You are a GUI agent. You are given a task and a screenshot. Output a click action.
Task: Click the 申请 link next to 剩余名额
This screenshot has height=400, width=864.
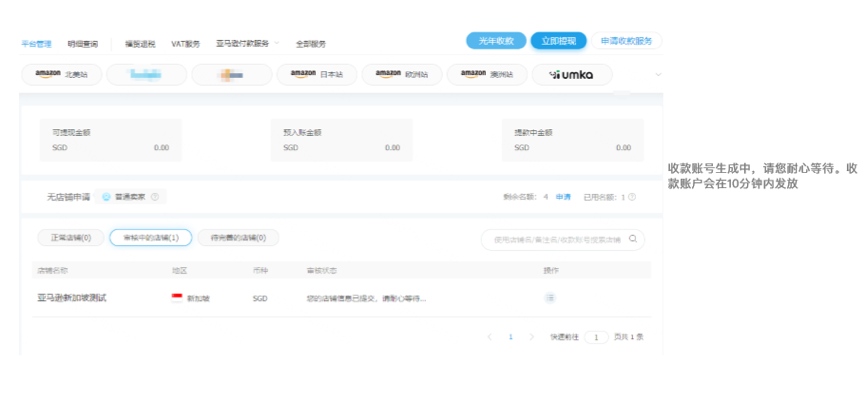tap(563, 197)
